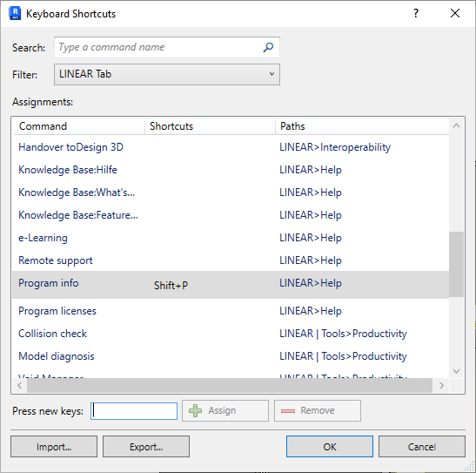Click the Collision check Tools>Productivity path
The height and width of the screenshot is (473, 476).
343,334
